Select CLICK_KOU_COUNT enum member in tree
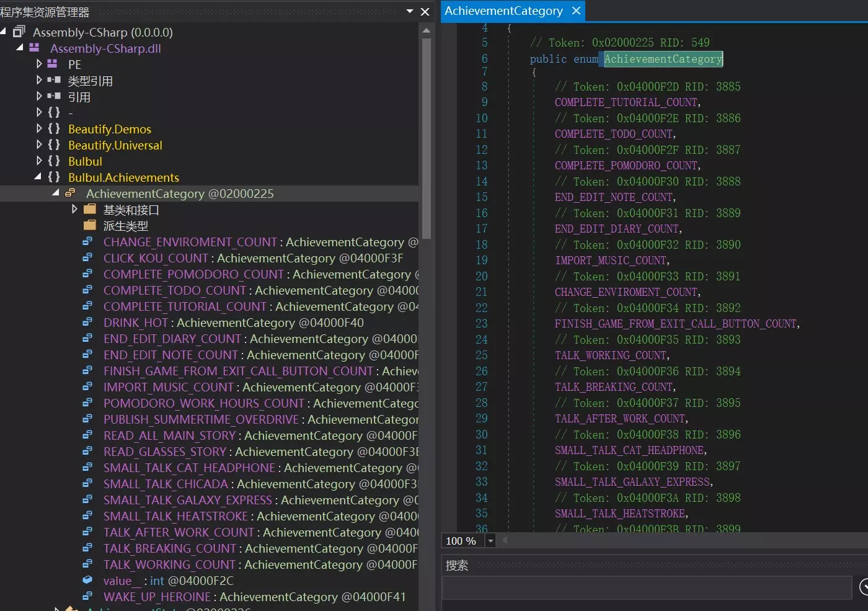This screenshot has width=868, height=611. [x=156, y=258]
